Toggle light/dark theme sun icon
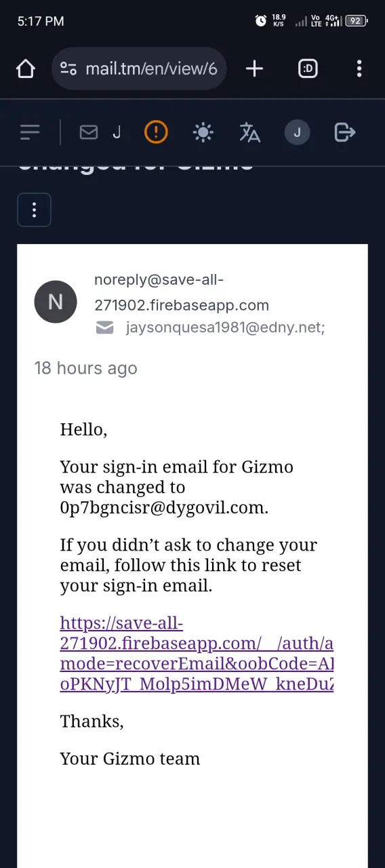 tap(203, 132)
